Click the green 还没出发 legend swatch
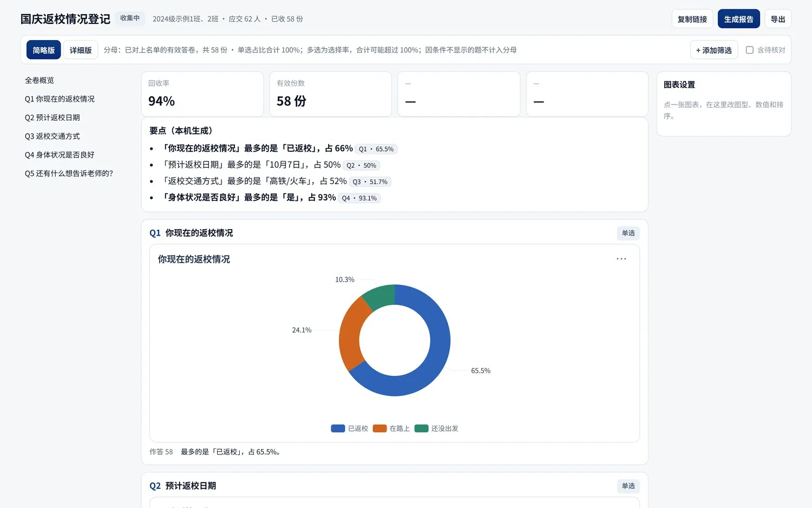This screenshot has width=812, height=508. (x=422, y=428)
